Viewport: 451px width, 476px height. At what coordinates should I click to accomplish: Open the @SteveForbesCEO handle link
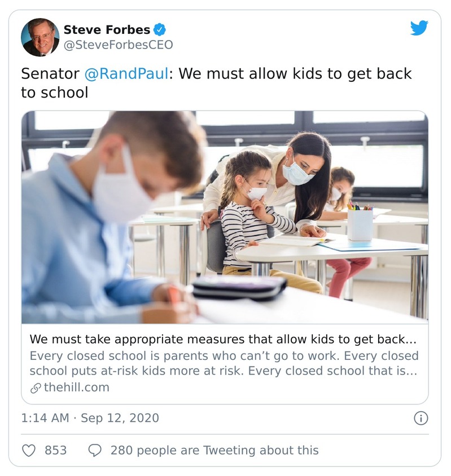pyautogui.click(x=118, y=45)
